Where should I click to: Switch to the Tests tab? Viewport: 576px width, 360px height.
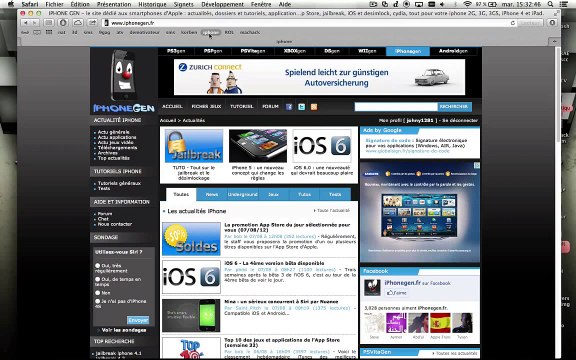click(x=335, y=194)
